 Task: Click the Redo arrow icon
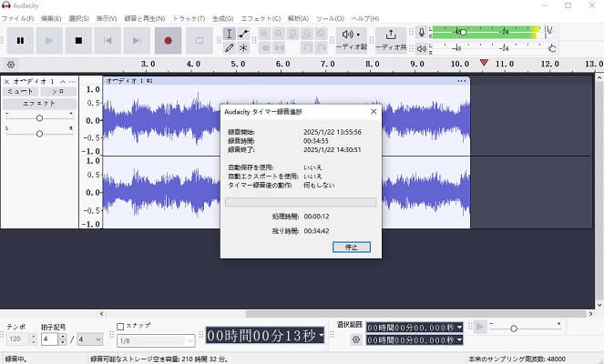point(321,47)
